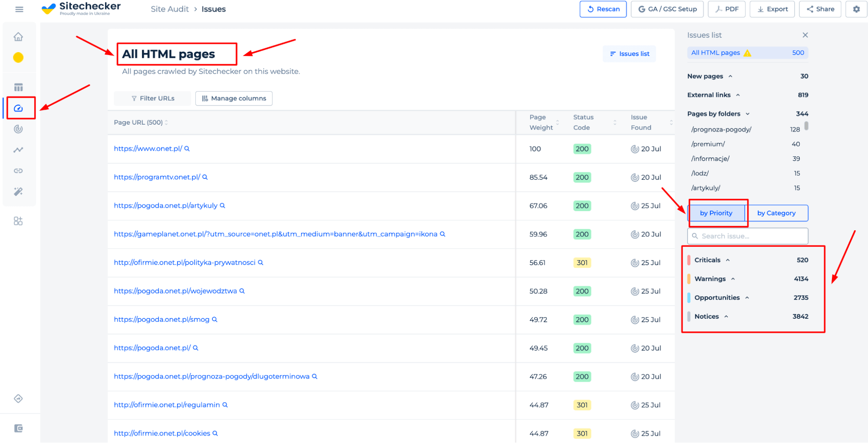Click magnifier icon after gameplanet.onet.pl URL
The width and height of the screenshot is (868, 443).
(442, 234)
